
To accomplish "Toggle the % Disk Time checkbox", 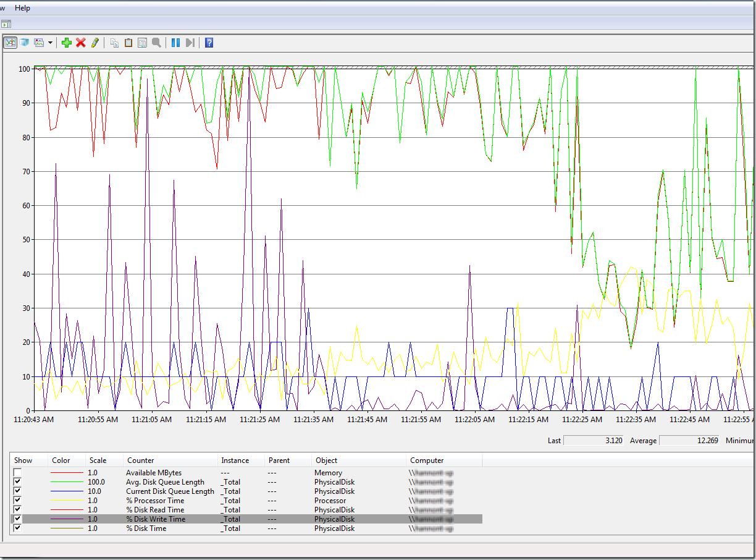I will coord(18,528).
